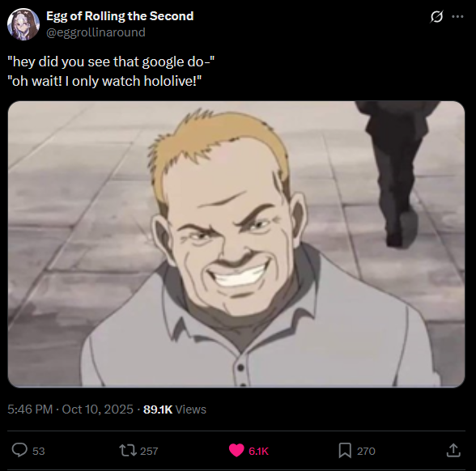Toggle the bookmark icon
Viewport: 476px width, 471px height.
[345, 450]
